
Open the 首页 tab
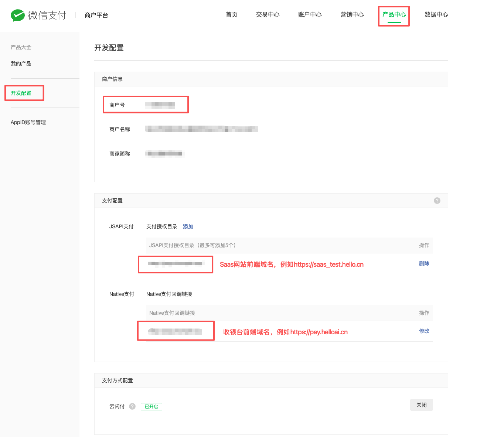pyautogui.click(x=232, y=15)
